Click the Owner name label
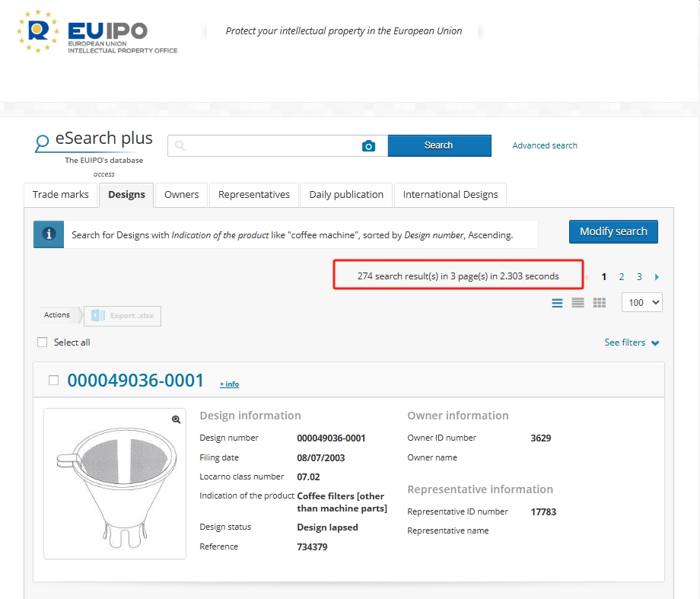 pos(432,458)
